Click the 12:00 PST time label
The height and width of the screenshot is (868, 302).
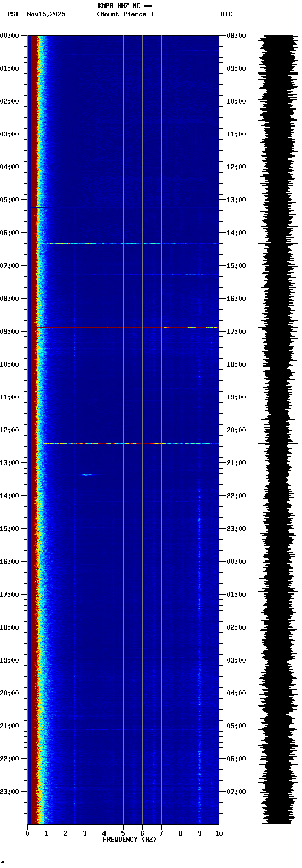pyautogui.click(x=9, y=430)
